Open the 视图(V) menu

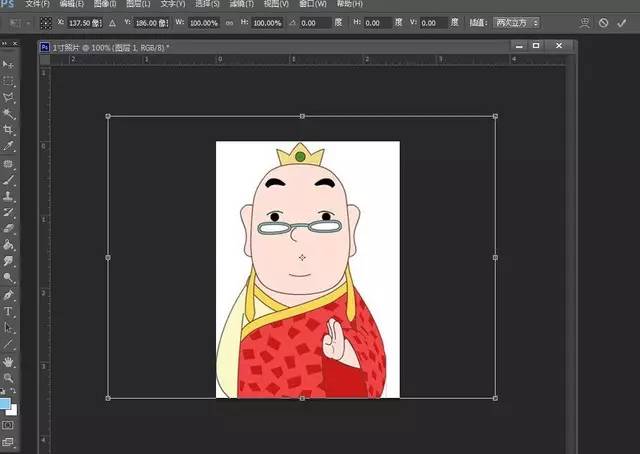tap(276, 4)
